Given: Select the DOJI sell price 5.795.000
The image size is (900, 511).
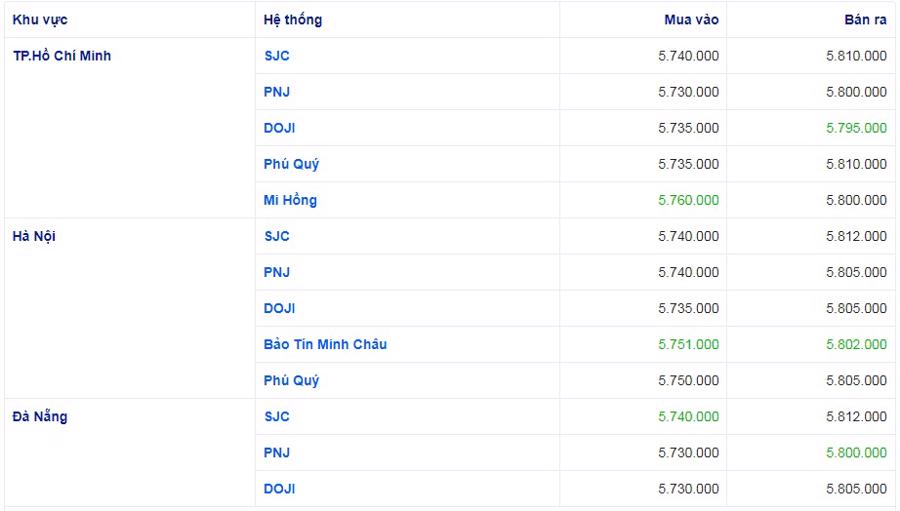Looking at the screenshot, I should 856,128.
